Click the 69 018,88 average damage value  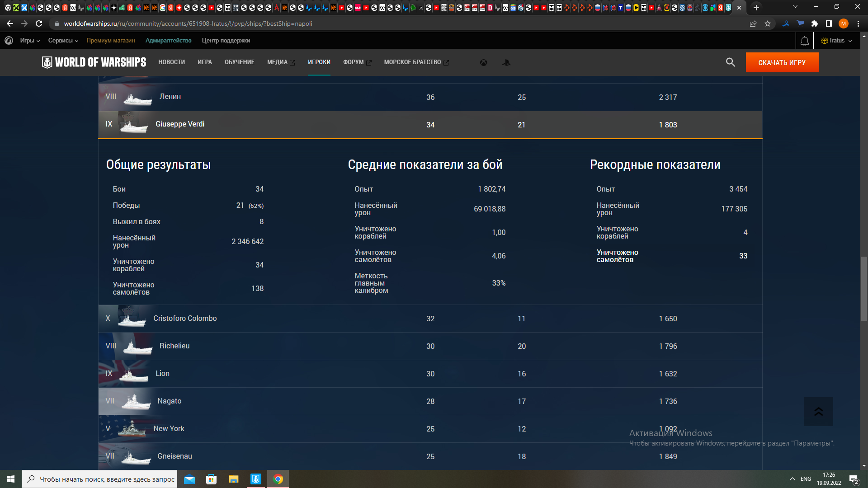pyautogui.click(x=490, y=209)
